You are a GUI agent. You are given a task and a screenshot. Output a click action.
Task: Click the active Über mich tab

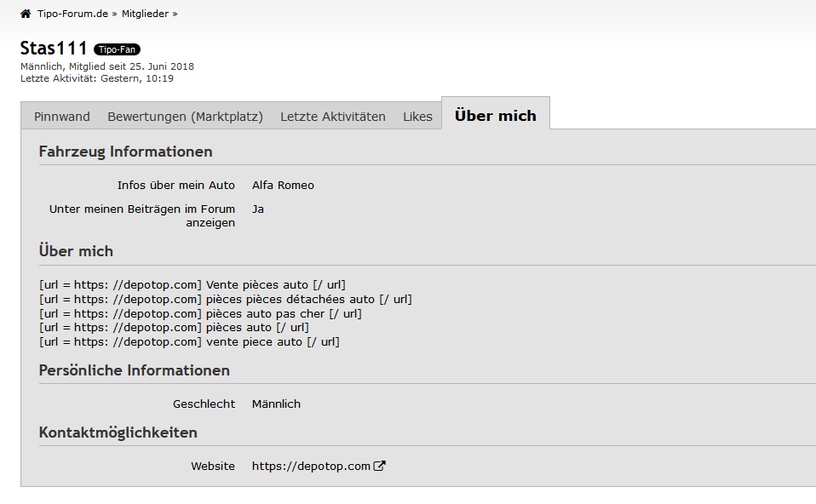point(495,116)
